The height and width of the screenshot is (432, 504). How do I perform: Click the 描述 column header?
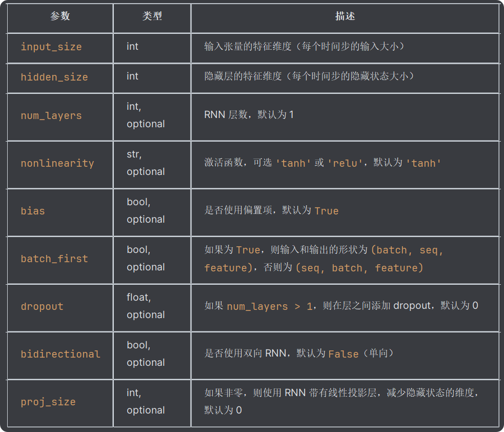tap(345, 16)
